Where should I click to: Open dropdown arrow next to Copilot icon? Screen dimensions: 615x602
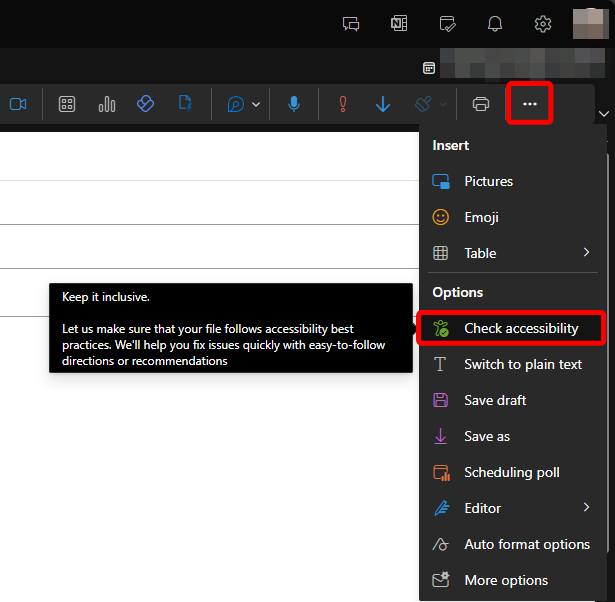(x=257, y=104)
